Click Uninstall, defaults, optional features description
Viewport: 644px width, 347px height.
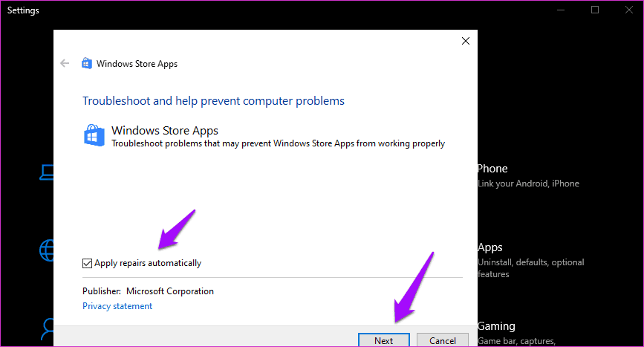(x=530, y=268)
